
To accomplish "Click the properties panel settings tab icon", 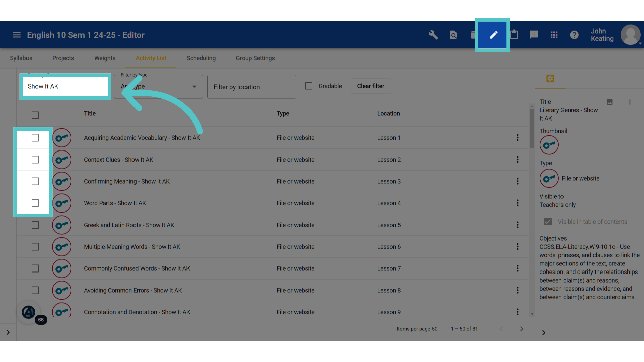I will coord(550,79).
